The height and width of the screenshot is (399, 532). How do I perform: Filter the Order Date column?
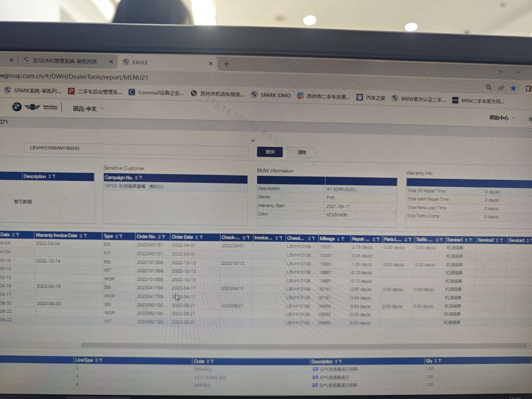pos(201,237)
